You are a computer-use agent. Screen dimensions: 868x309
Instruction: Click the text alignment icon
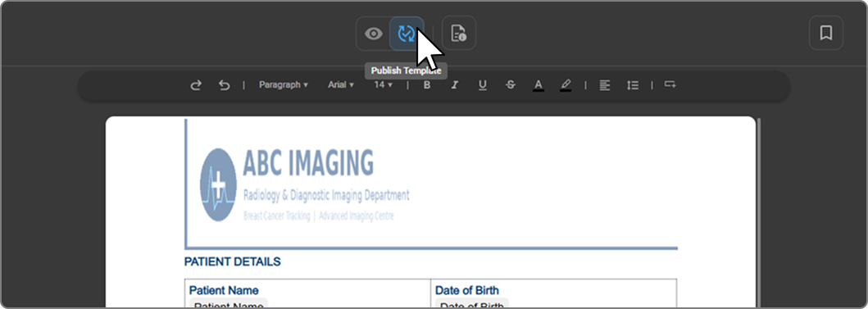pos(605,85)
